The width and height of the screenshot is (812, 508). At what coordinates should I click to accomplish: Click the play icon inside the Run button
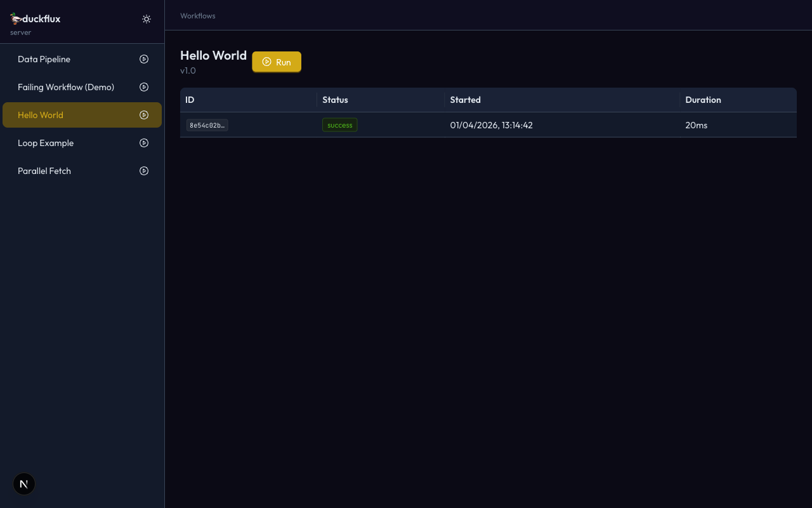[266, 62]
